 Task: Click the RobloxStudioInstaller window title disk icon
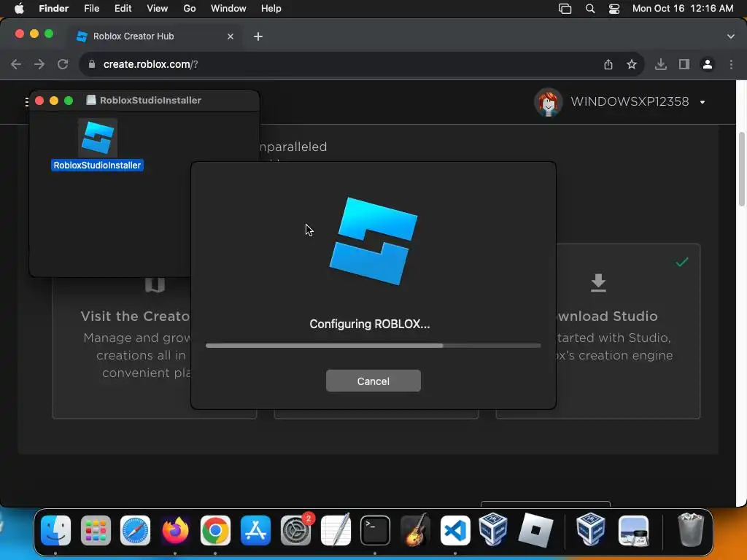tap(91, 100)
